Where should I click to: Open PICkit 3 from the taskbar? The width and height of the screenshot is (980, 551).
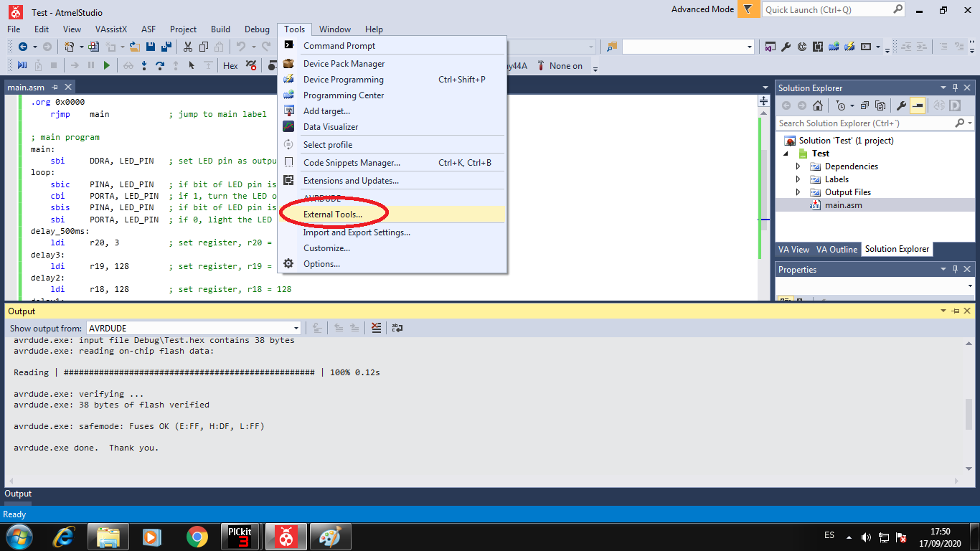239,537
